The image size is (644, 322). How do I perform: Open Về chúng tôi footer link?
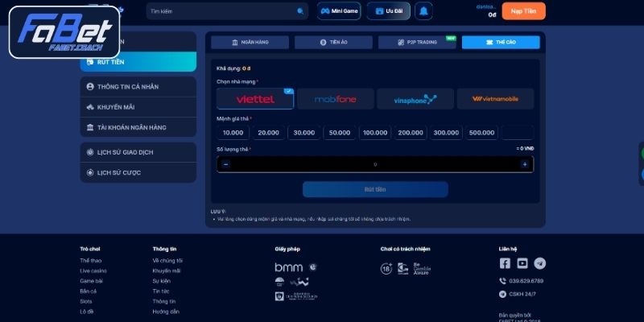(167, 260)
